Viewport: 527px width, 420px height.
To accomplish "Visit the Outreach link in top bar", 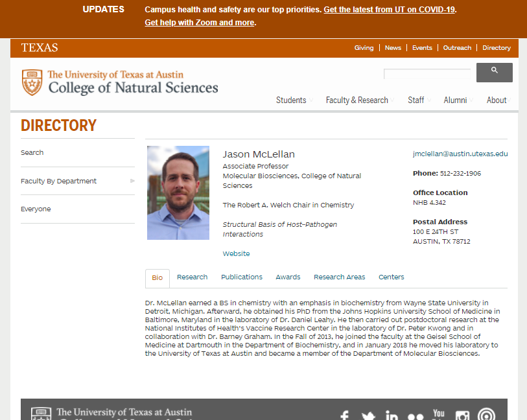I will click(457, 48).
